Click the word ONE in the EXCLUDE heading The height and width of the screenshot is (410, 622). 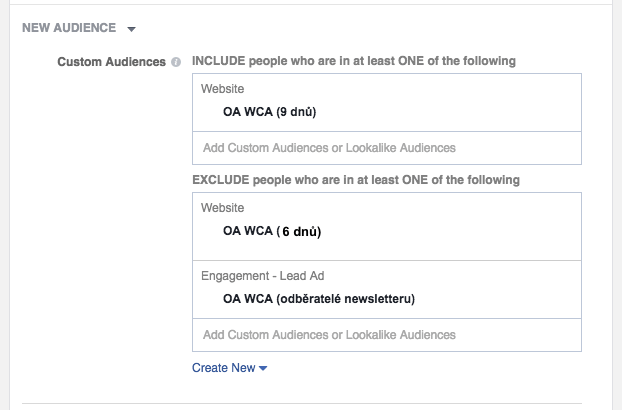click(x=415, y=180)
